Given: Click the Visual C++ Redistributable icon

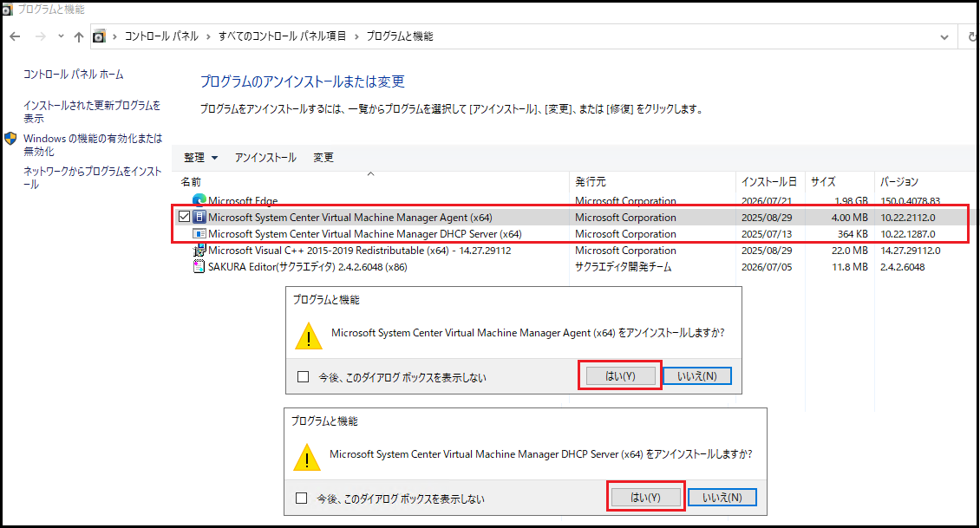Looking at the screenshot, I should click(x=199, y=250).
